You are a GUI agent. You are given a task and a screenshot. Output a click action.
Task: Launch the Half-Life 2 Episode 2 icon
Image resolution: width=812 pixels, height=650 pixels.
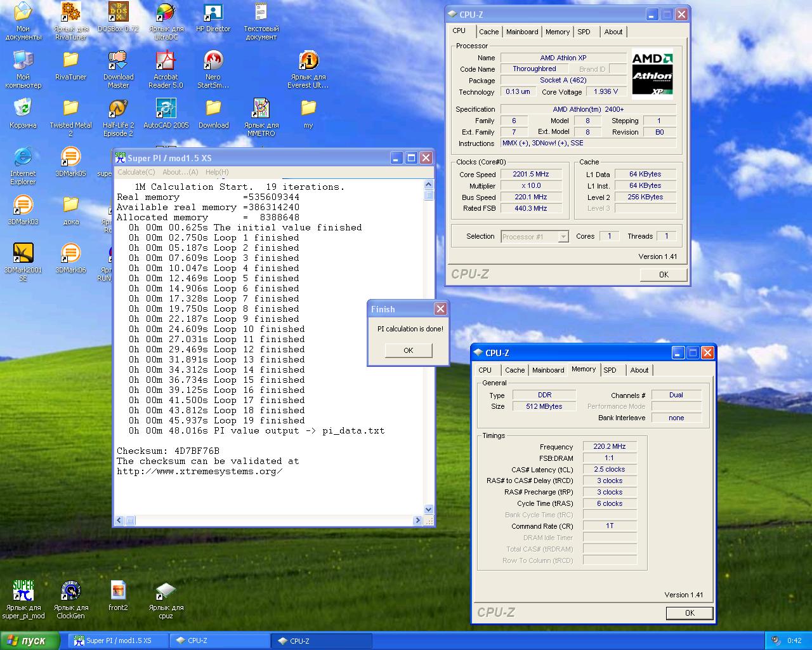coord(118,108)
